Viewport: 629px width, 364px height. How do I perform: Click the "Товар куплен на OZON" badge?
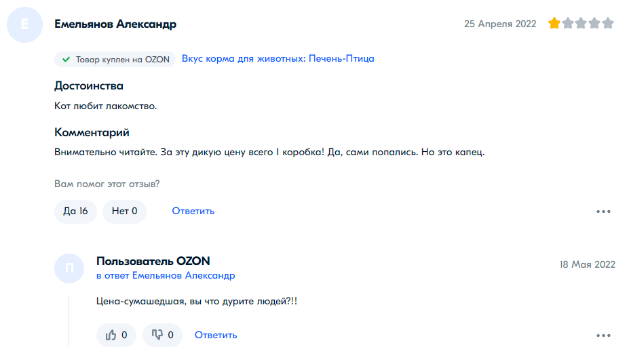tap(115, 60)
